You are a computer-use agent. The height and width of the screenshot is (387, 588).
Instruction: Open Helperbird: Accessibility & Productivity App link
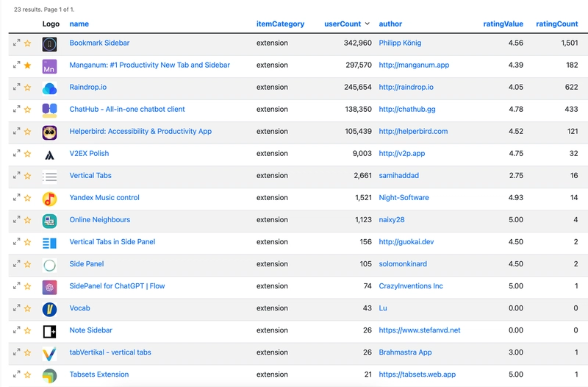pos(140,132)
